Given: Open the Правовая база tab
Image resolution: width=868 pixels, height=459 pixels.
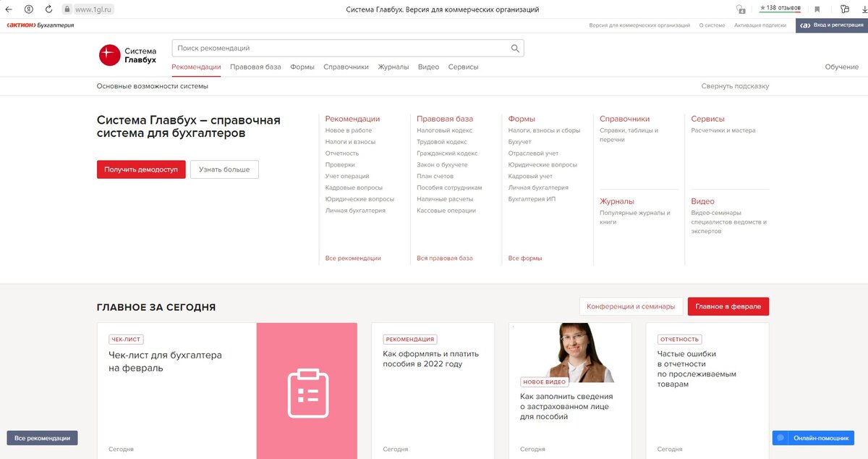Looking at the screenshot, I should (x=255, y=67).
